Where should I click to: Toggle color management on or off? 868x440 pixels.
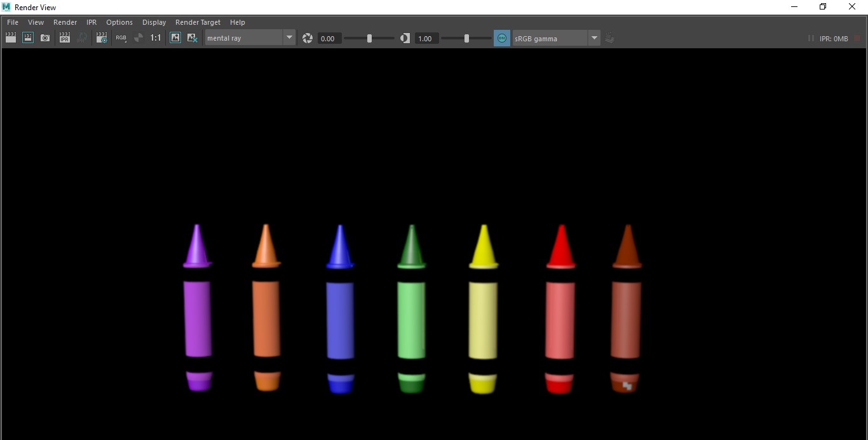click(501, 37)
